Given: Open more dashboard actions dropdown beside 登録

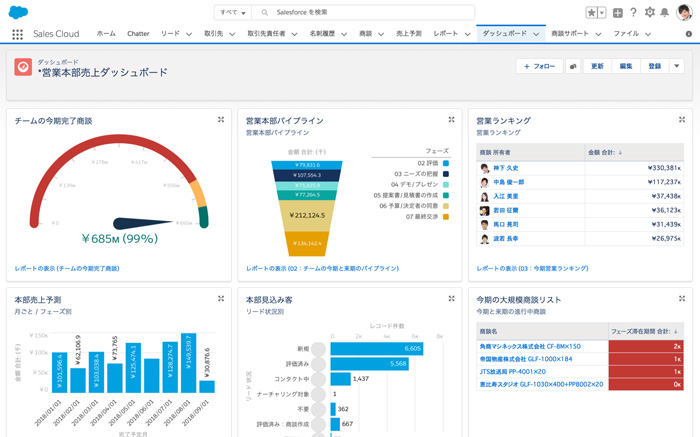Looking at the screenshot, I should pyautogui.click(x=677, y=67).
